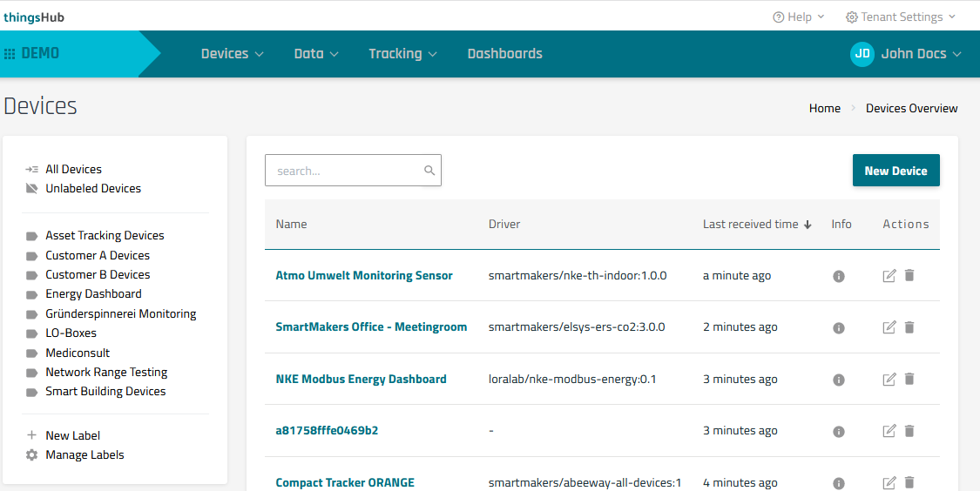Delete device a81758fffe0469b2
Viewport: 980px width, 491px height.
pyautogui.click(x=909, y=430)
